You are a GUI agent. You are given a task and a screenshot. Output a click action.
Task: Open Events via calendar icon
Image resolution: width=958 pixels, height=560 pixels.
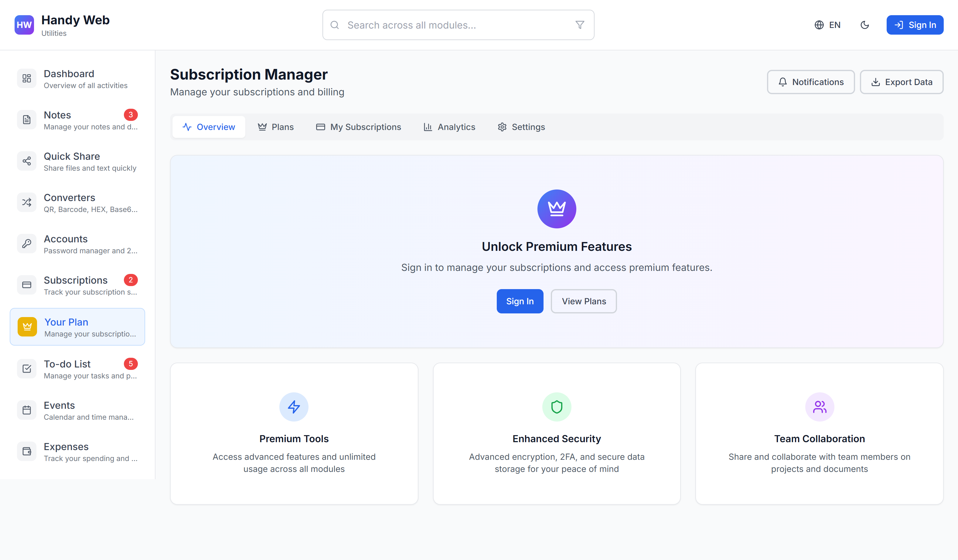(27, 410)
